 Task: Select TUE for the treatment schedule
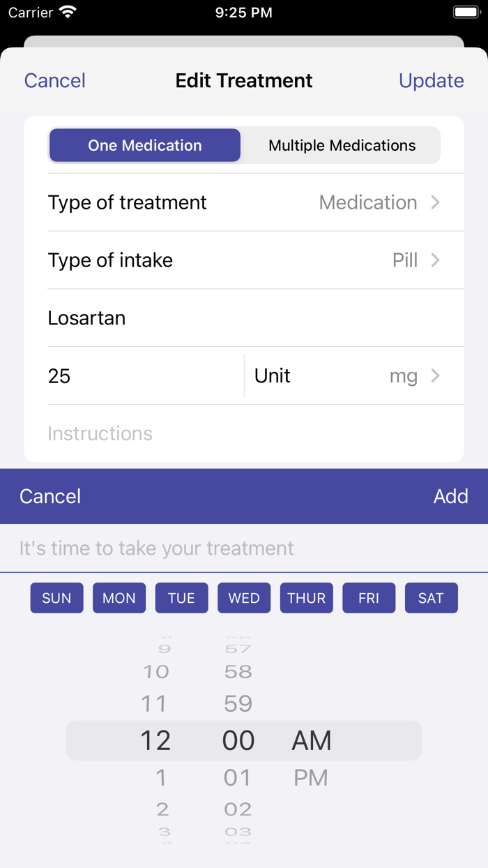pyautogui.click(x=181, y=597)
